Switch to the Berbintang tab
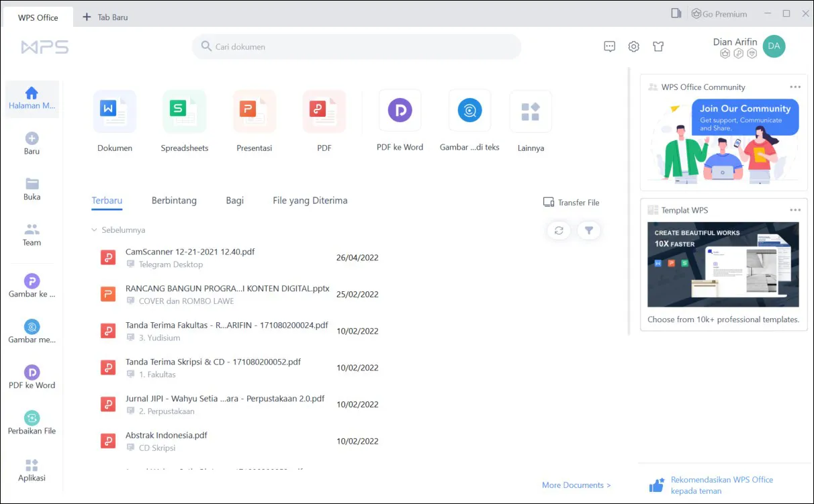This screenshot has height=504, width=814. [174, 200]
